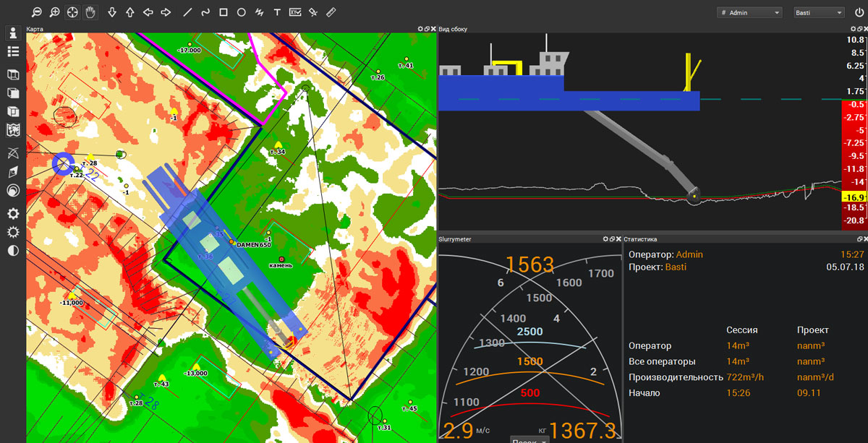Image resolution: width=868 pixels, height=443 pixels.
Task: Select the Text annotation tool
Action: coord(276,12)
